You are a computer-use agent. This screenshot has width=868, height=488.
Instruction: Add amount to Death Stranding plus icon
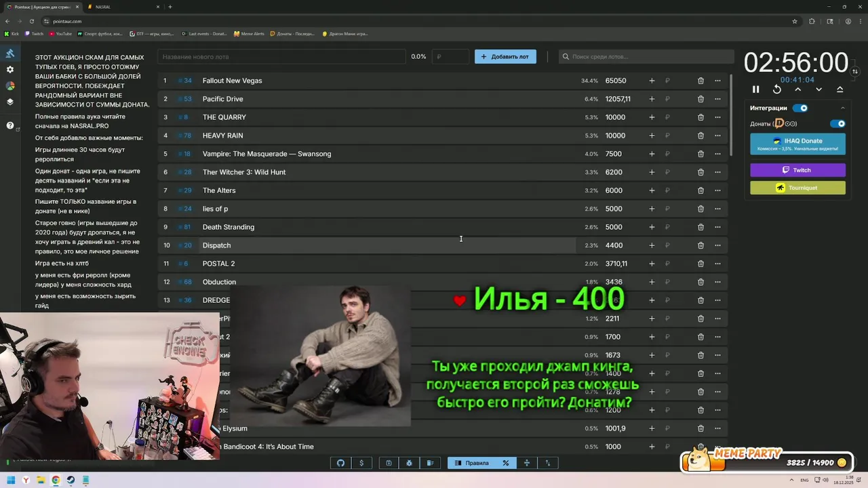point(652,227)
